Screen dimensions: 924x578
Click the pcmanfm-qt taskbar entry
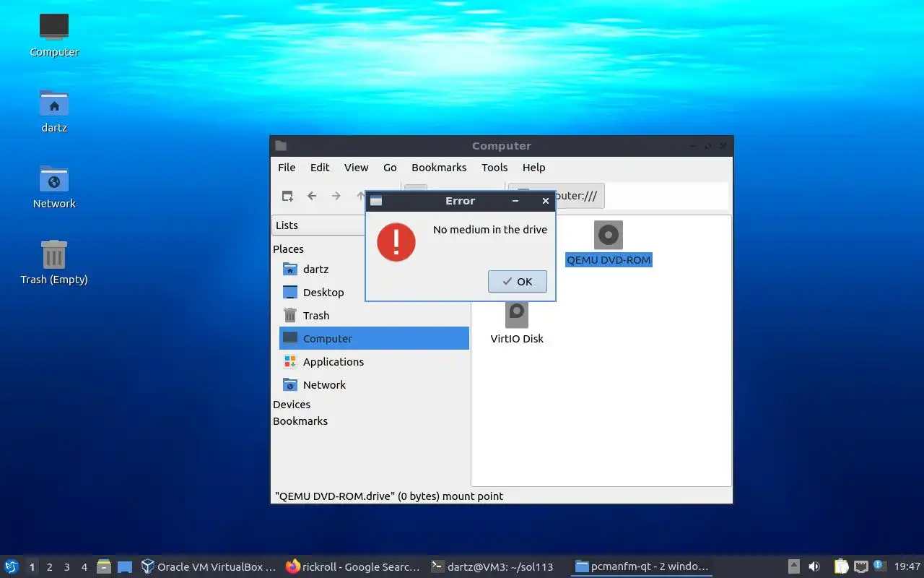pyautogui.click(x=642, y=566)
